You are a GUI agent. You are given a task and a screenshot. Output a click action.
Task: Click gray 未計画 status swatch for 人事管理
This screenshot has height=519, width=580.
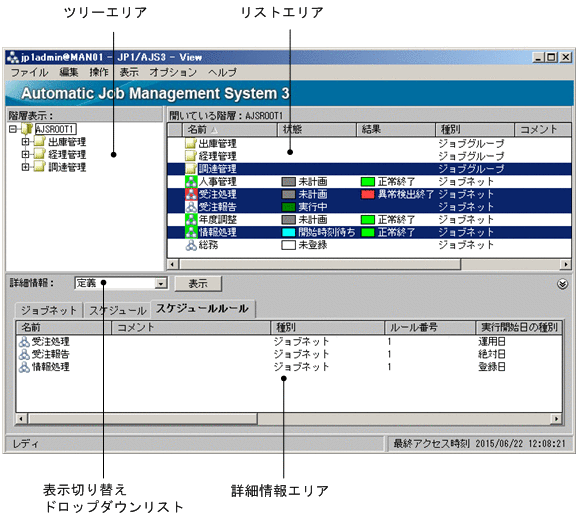click(x=289, y=182)
